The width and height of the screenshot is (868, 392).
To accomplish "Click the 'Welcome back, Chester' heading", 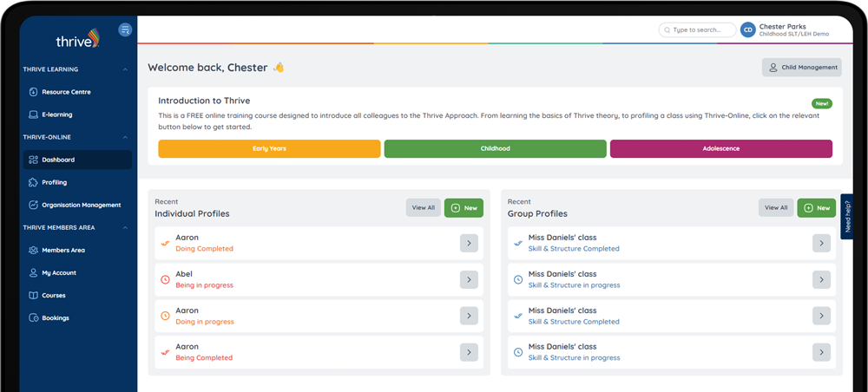I will tap(207, 68).
